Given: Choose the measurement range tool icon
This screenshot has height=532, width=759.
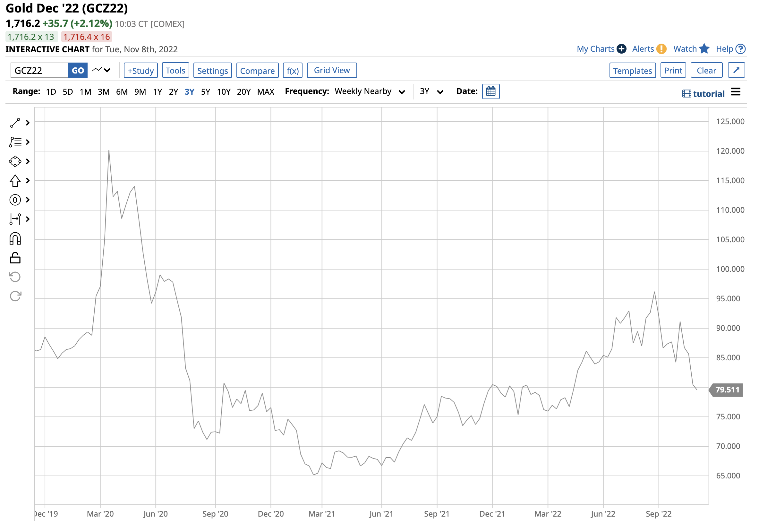Looking at the screenshot, I should click(15, 219).
